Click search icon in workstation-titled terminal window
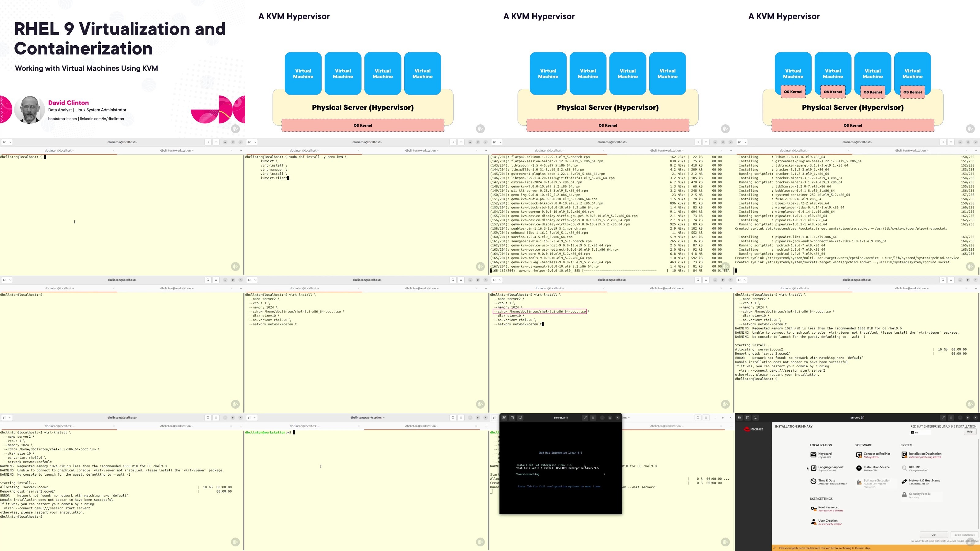Screen dimensions: 980x551 click(453, 418)
